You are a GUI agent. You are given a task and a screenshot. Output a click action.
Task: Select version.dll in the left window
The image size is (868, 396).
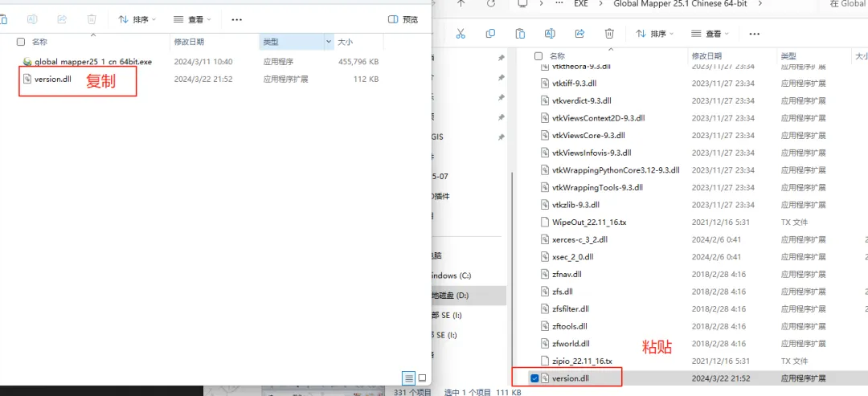[x=52, y=79]
